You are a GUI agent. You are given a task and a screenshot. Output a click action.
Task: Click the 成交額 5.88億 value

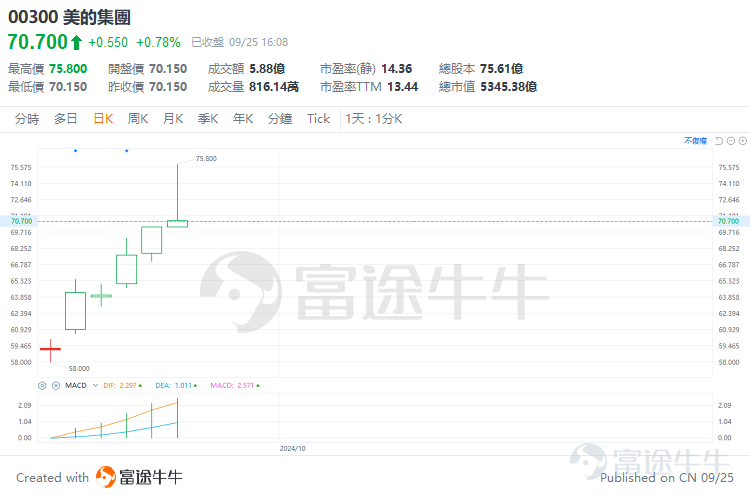(x=267, y=69)
